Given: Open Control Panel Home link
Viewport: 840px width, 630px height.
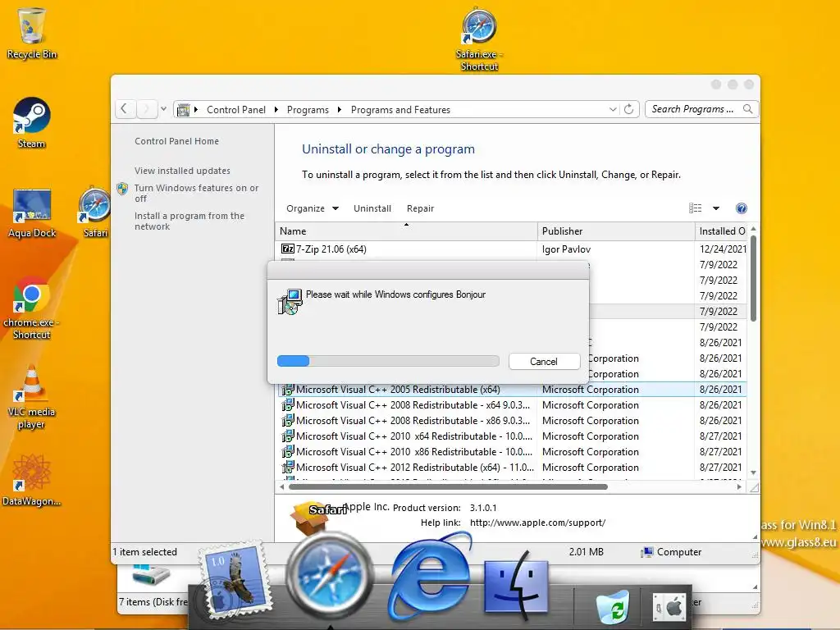Looking at the screenshot, I should pos(177,141).
